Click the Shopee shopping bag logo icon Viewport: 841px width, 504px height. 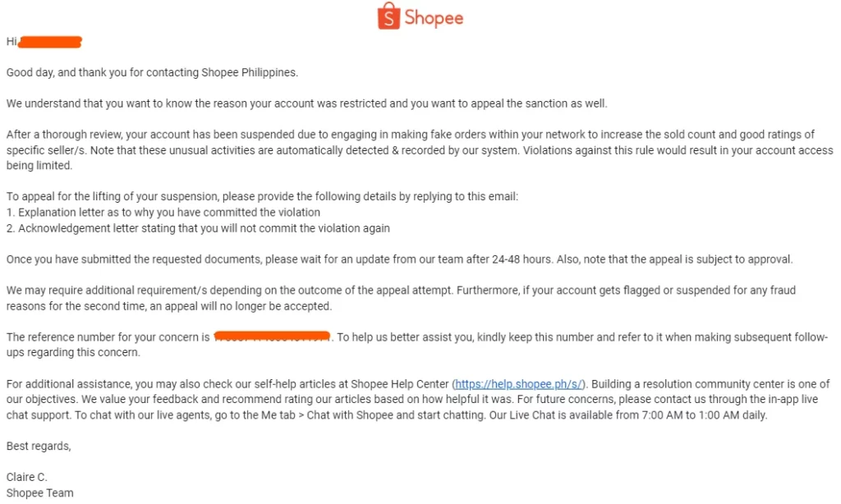tap(389, 16)
